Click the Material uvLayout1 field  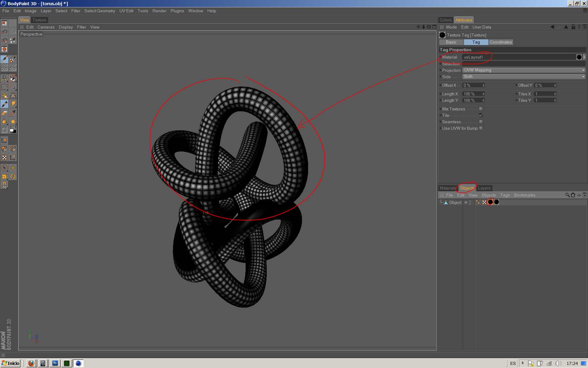coord(518,57)
